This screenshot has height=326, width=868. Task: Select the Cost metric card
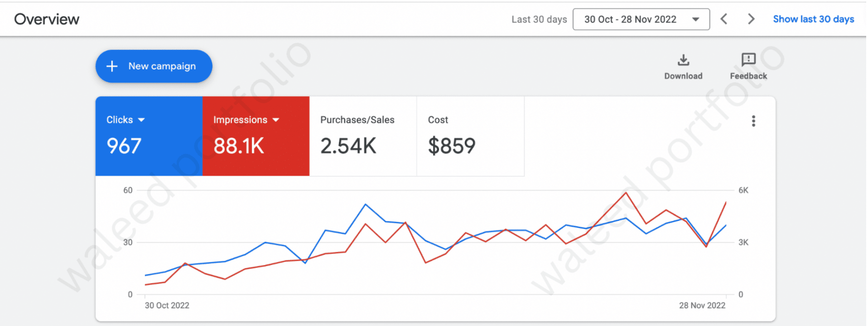(x=470, y=136)
